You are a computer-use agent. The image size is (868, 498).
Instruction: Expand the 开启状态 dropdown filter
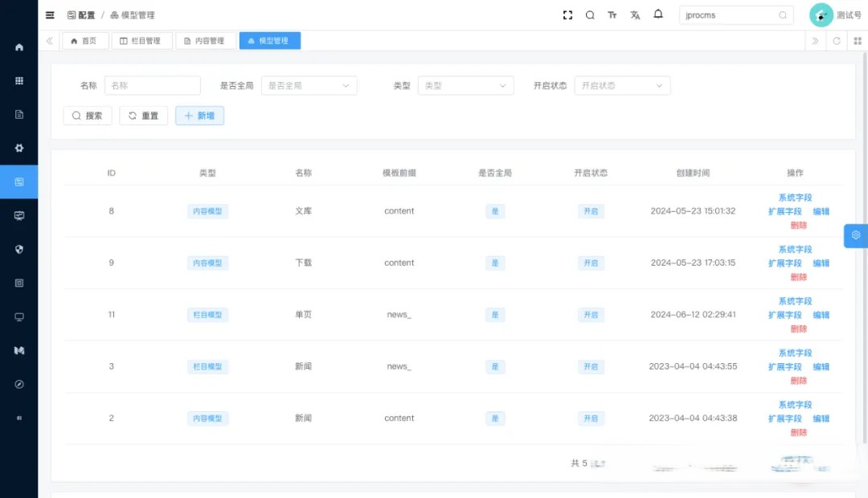[x=622, y=86]
